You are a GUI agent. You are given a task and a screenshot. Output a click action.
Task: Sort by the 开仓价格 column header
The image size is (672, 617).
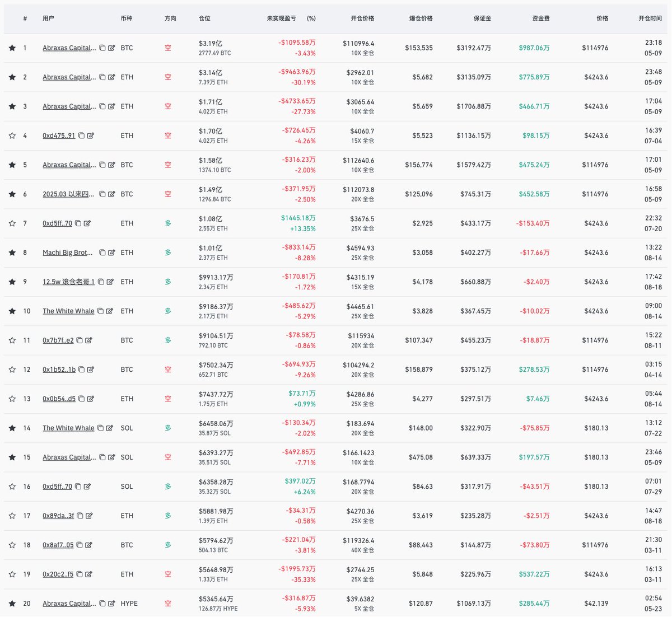point(362,18)
